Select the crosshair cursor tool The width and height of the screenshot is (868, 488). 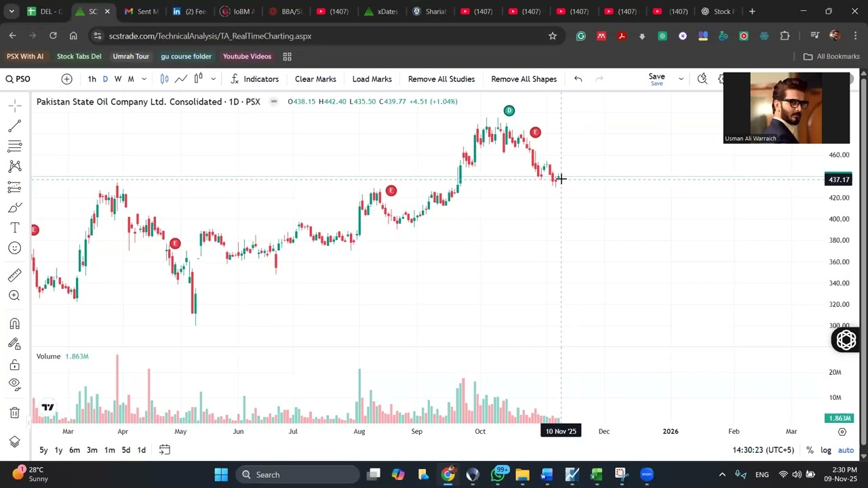click(14, 105)
